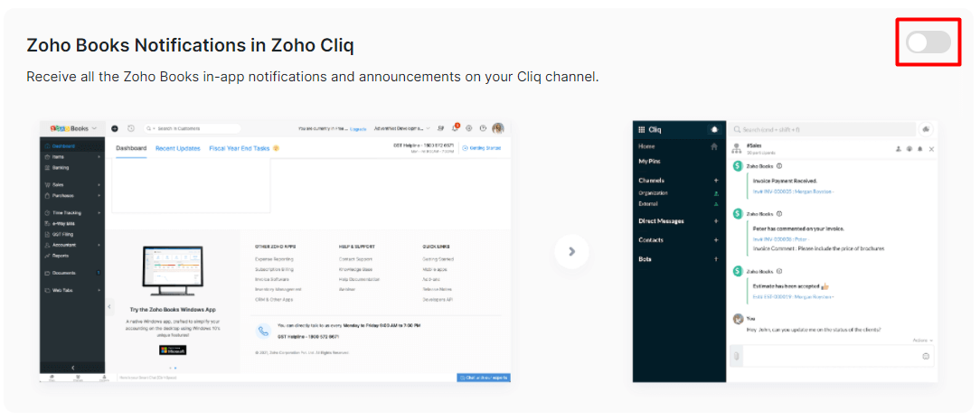The height and width of the screenshot is (420, 980).
Task: Click the help question mark icon in Books preview
Action: [x=483, y=128]
